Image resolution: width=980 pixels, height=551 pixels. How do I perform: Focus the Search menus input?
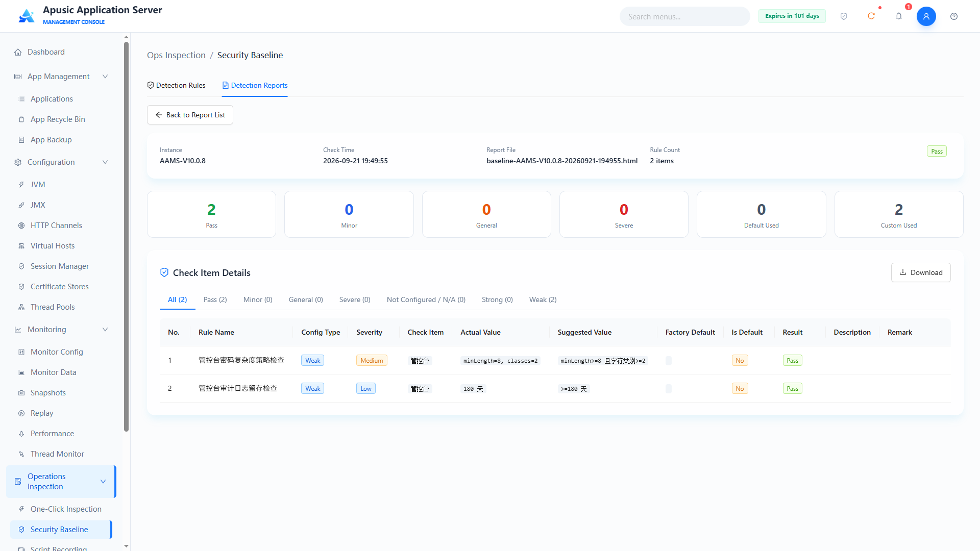click(x=685, y=16)
